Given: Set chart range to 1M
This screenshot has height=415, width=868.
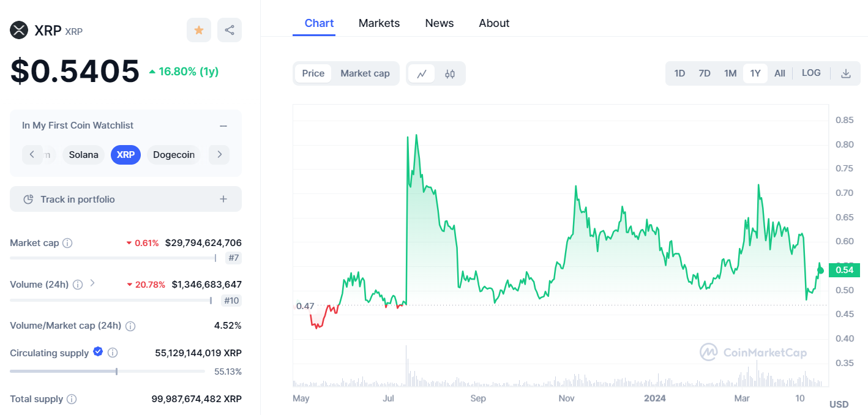Looking at the screenshot, I should point(730,73).
